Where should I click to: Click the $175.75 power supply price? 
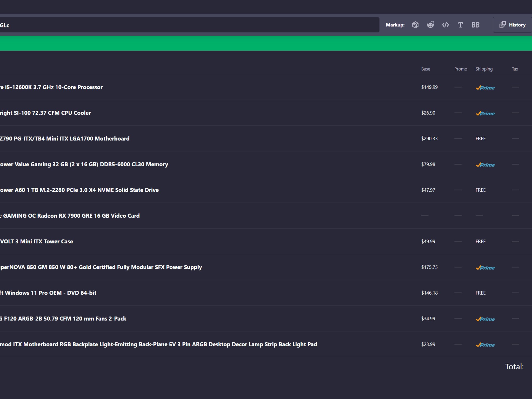tap(429, 267)
